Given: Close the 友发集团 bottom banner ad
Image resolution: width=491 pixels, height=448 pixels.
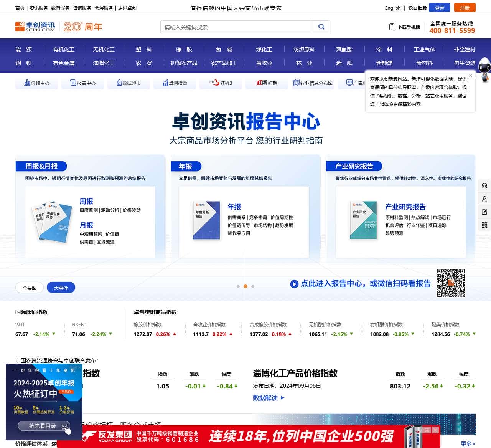Looking at the screenshot, I should (435, 430).
